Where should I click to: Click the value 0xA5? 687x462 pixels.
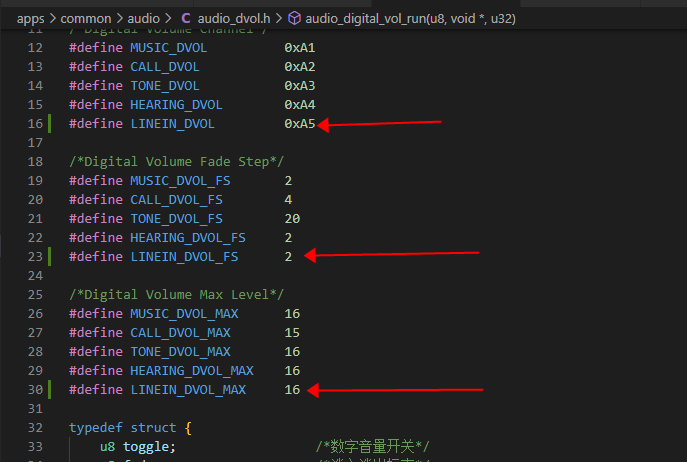[300, 124]
